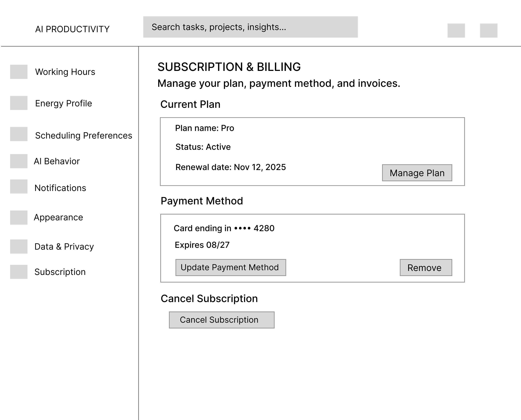The width and height of the screenshot is (521, 420).
Task: Go to Scheduling Preferences settings
Action: 83,135
